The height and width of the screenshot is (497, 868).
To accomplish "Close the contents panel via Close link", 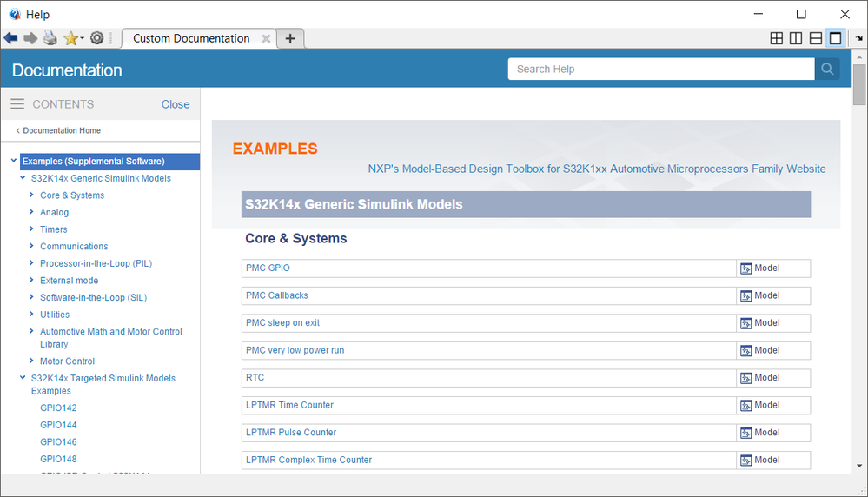I will coord(176,104).
